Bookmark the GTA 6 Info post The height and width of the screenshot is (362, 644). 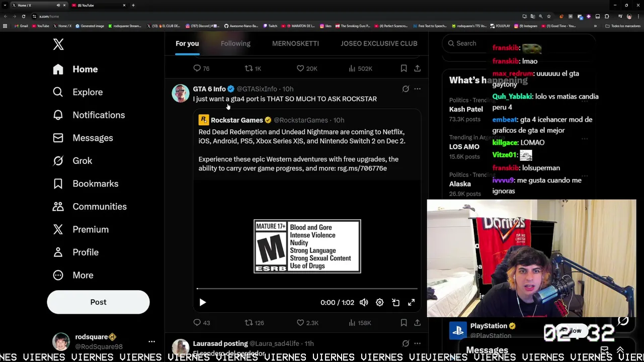(x=404, y=323)
